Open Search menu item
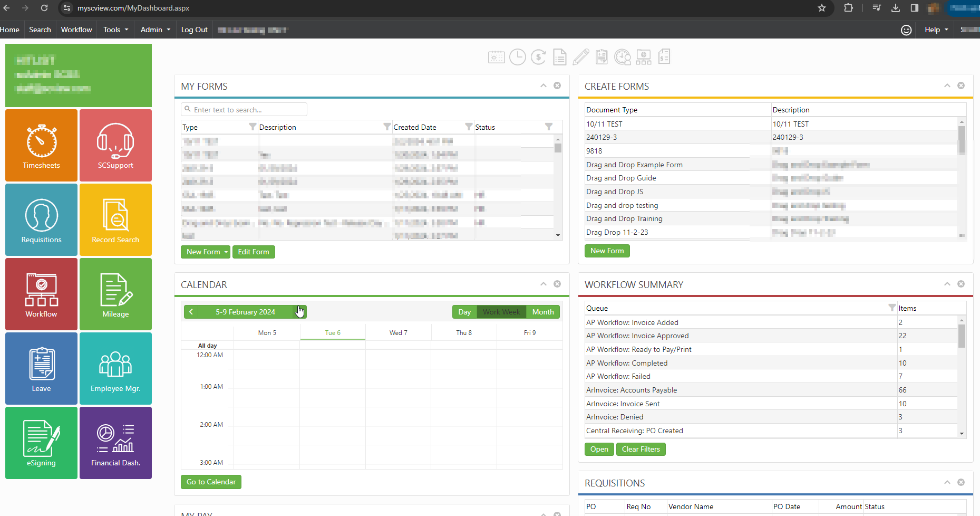This screenshot has width=980, height=516. pyautogui.click(x=40, y=30)
